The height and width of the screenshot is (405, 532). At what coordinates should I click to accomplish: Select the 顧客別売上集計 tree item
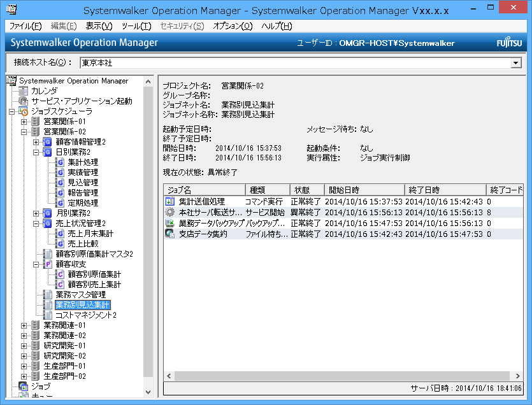94,284
